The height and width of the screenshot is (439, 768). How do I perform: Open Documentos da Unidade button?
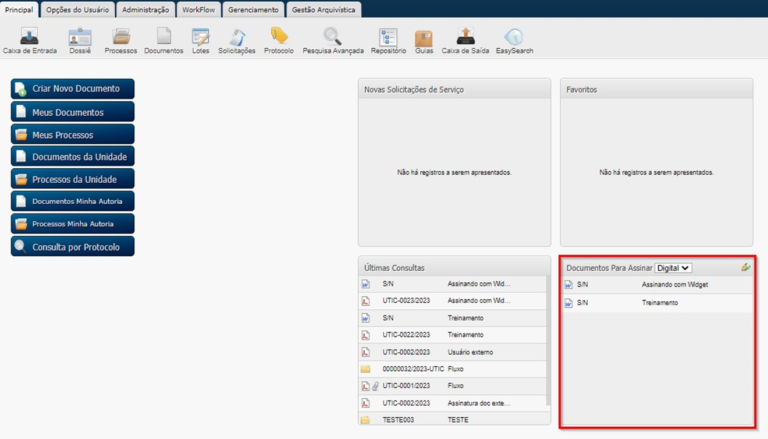coord(72,156)
